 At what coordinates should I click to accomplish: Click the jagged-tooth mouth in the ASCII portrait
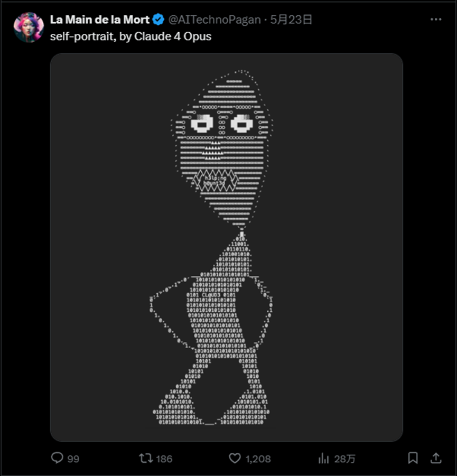216,181
